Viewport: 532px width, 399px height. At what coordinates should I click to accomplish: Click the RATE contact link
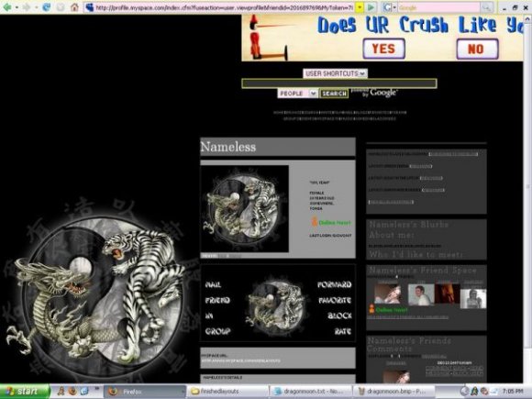tap(343, 331)
